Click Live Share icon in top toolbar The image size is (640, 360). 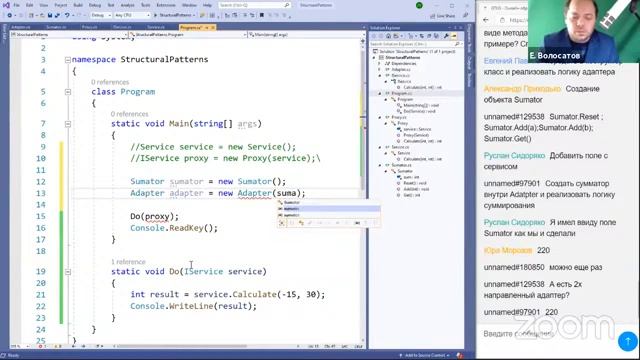click(x=433, y=16)
